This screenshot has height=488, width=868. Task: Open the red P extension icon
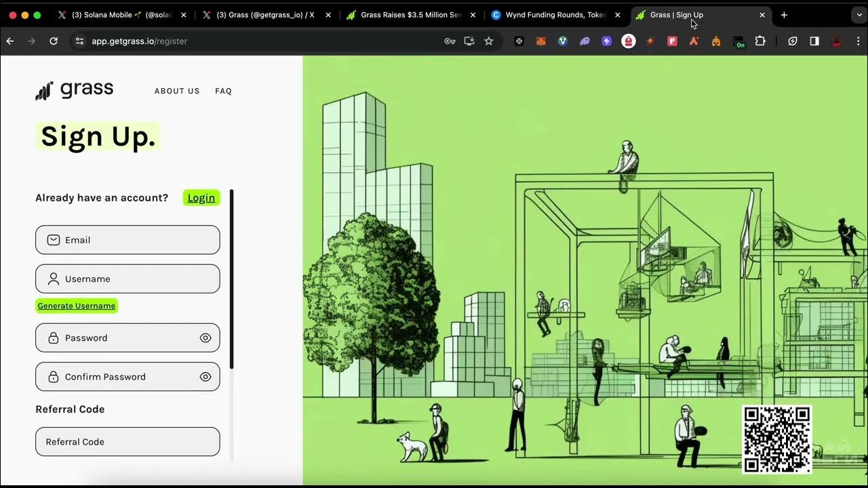(672, 41)
